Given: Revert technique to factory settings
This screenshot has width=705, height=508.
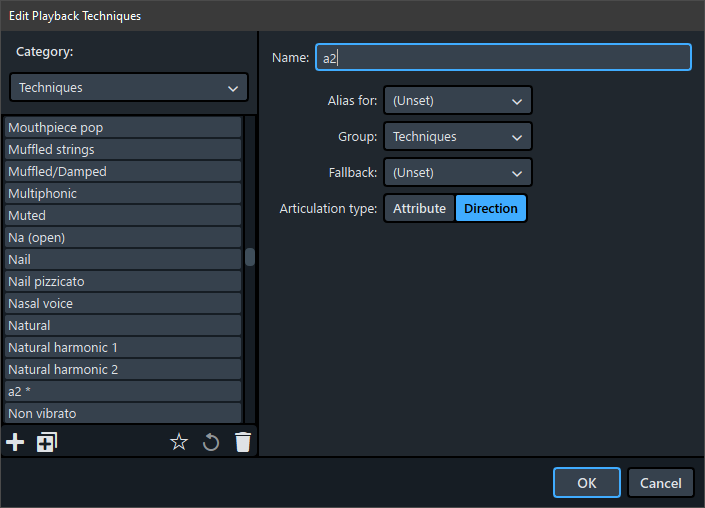Looking at the screenshot, I should pos(210,442).
